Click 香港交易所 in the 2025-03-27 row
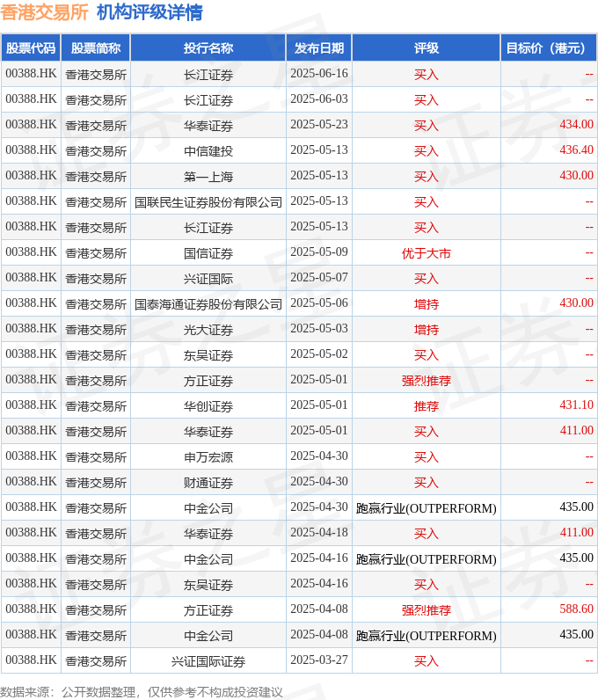598x700 pixels. click(96, 660)
